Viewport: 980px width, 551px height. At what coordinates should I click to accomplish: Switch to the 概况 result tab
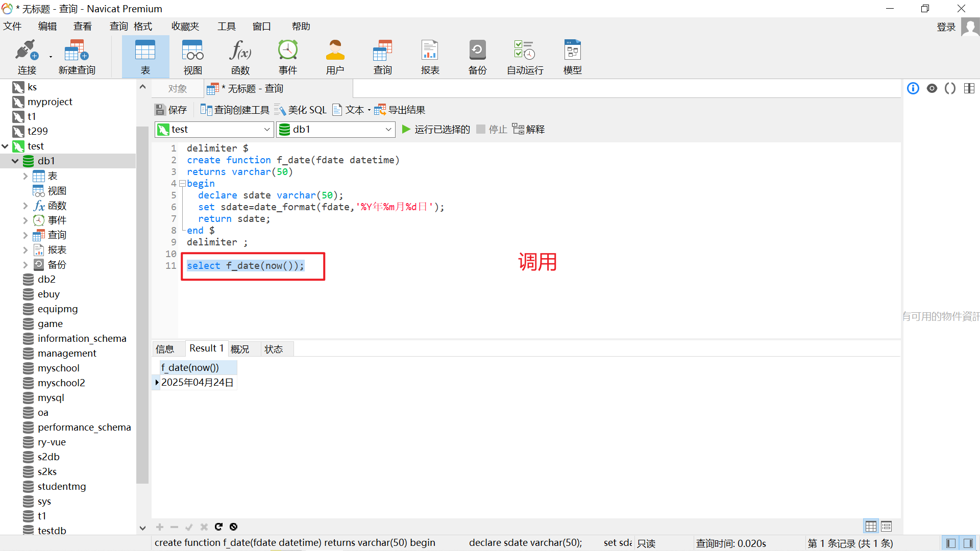[x=240, y=349]
